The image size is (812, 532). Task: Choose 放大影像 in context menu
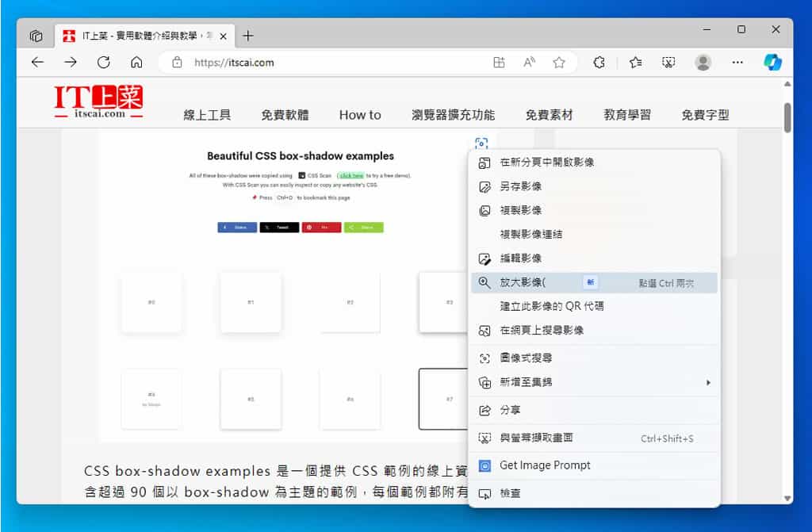point(523,282)
